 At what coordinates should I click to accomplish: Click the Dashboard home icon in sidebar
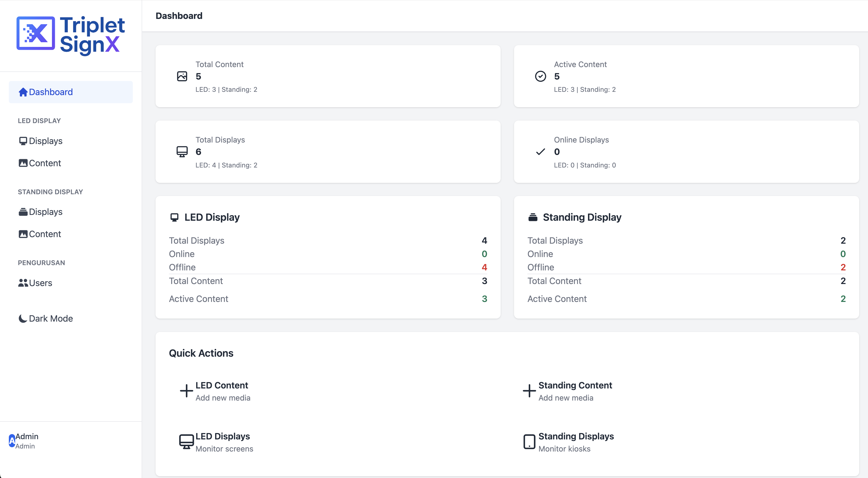coord(23,92)
